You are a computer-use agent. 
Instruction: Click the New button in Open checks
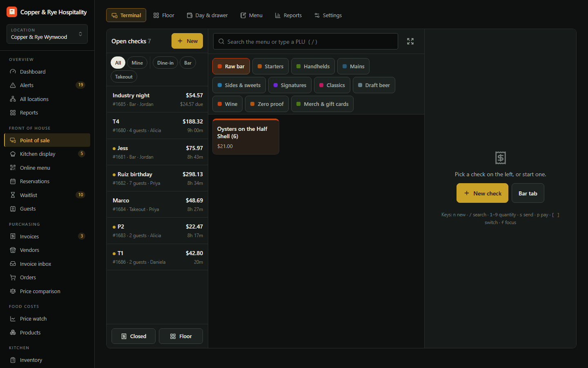[x=187, y=41]
